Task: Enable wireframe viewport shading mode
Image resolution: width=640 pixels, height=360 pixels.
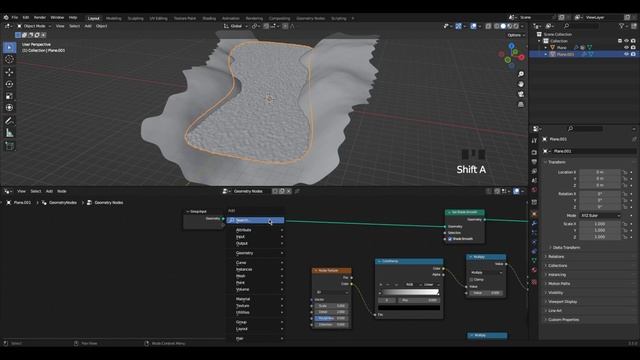Action: (496, 26)
